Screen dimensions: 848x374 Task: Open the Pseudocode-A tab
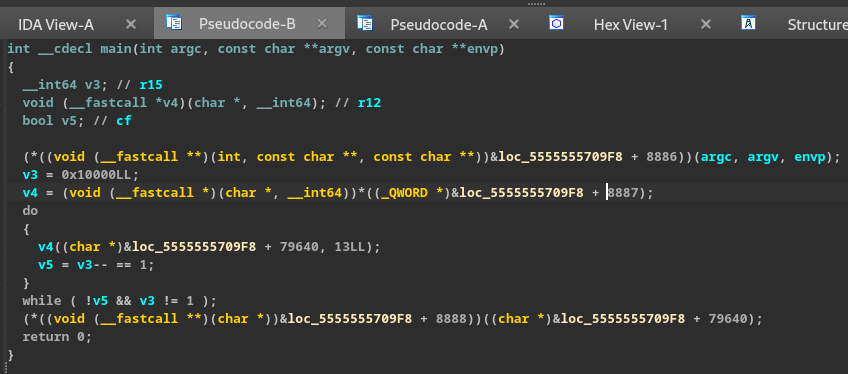pyautogui.click(x=439, y=24)
